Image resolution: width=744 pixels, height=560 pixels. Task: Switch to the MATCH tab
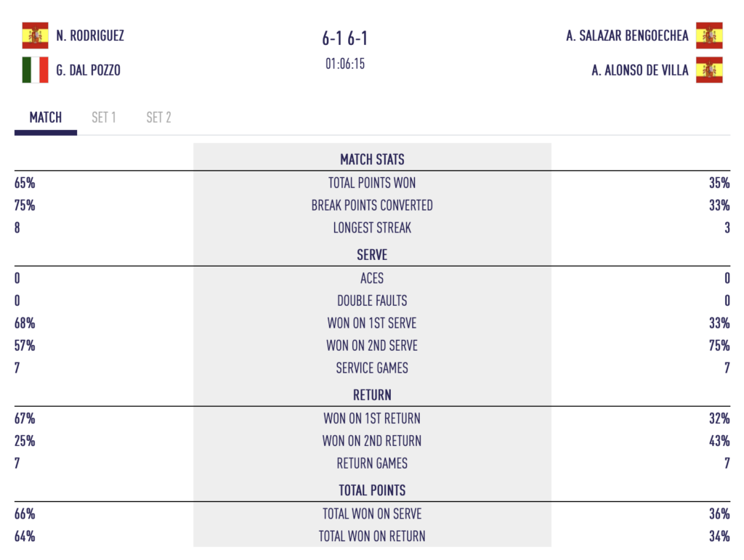click(x=46, y=118)
